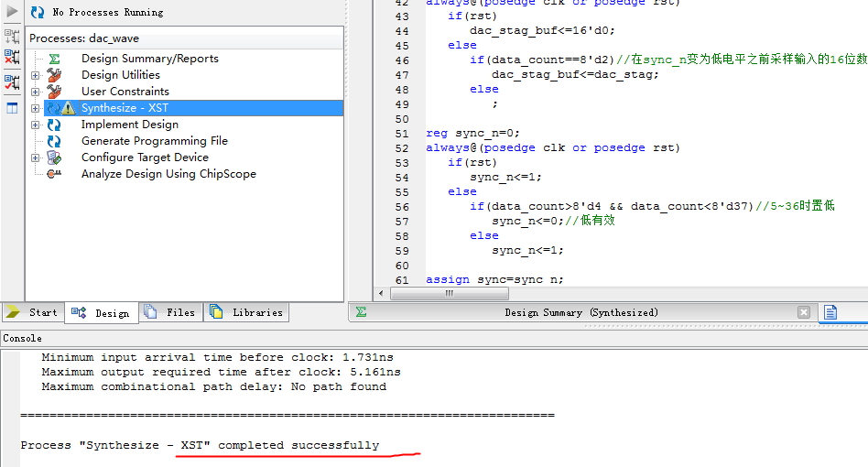This screenshot has height=467, width=868.
Task: Open the Libraries tab
Action: pyautogui.click(x=246, y=312)
